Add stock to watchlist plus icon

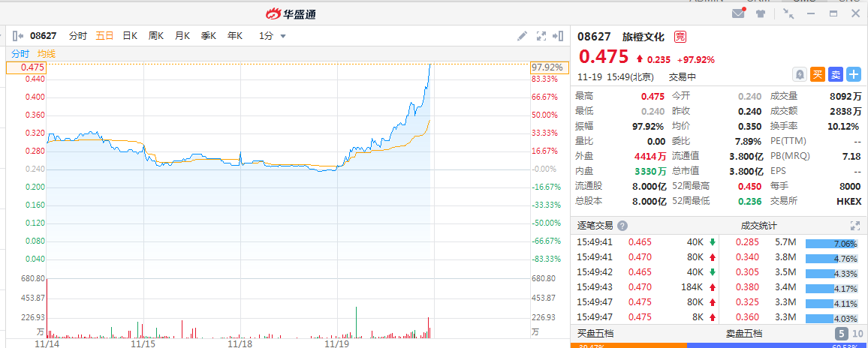tap(854, 74)
